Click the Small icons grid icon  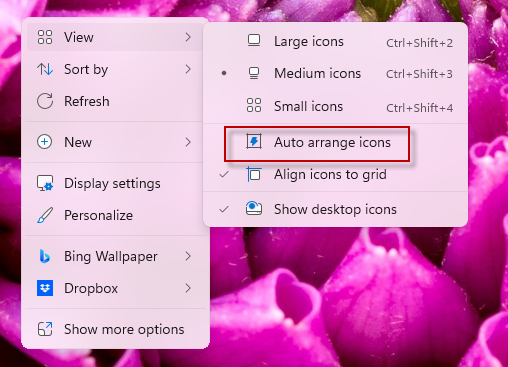(254, 105)
